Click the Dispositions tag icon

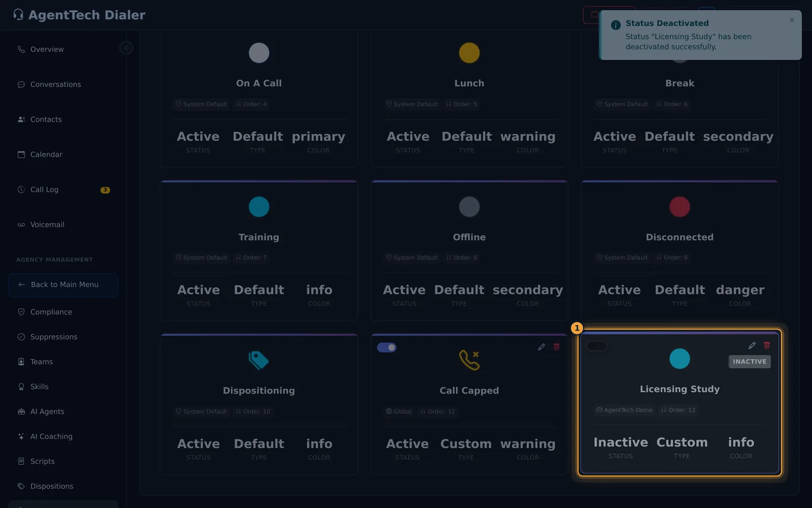click(x=21, y=486)
